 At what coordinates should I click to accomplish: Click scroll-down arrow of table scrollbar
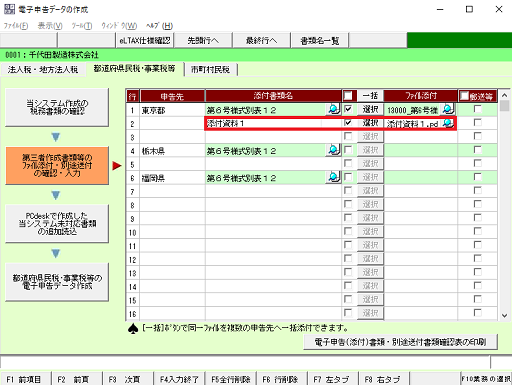[505, 315]
